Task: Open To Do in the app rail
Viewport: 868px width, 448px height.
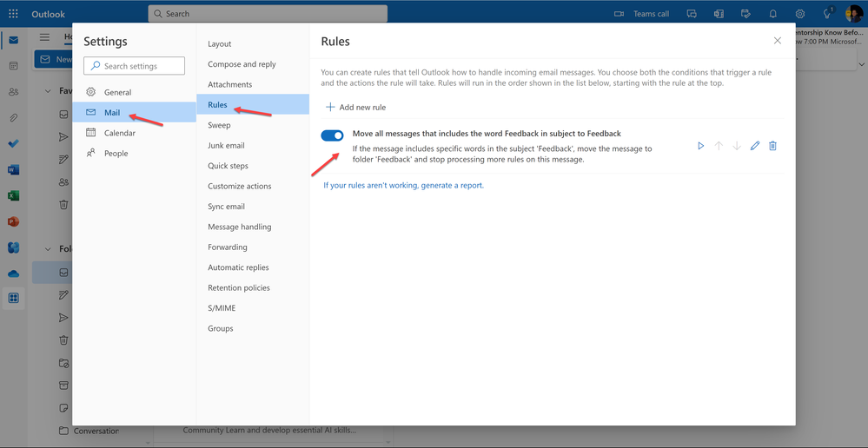Action: point(13,144)
